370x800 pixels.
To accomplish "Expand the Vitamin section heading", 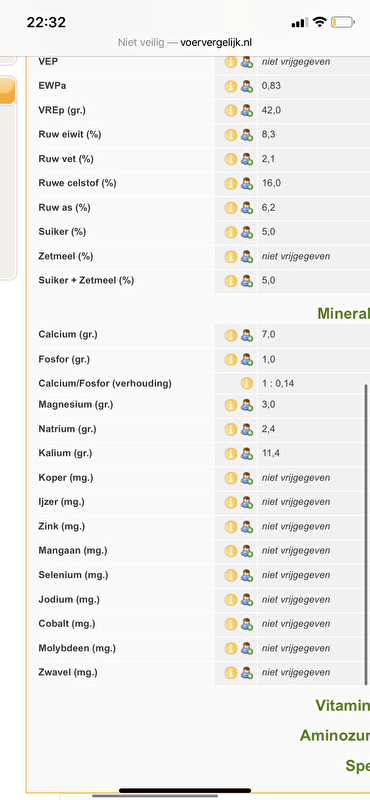I will (x=342, y=706).
